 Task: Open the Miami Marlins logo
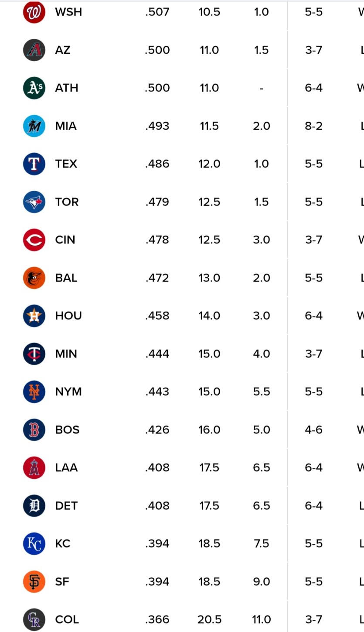tap(34, 126)
